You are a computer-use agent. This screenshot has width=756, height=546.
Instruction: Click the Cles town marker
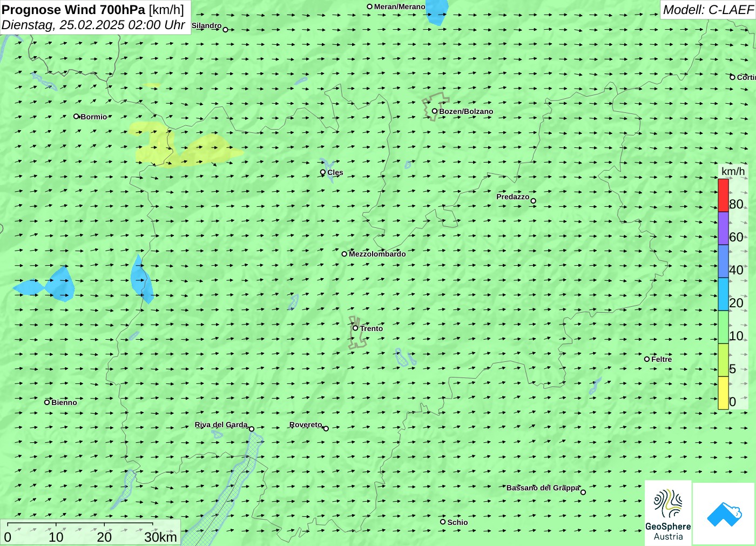[323, 172]
